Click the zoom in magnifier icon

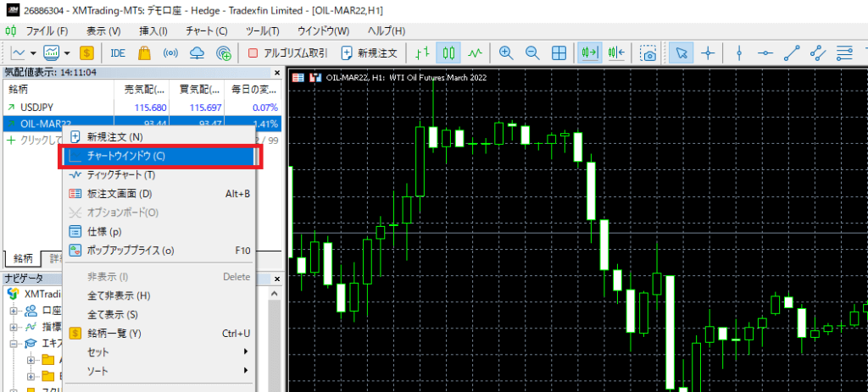505,53
